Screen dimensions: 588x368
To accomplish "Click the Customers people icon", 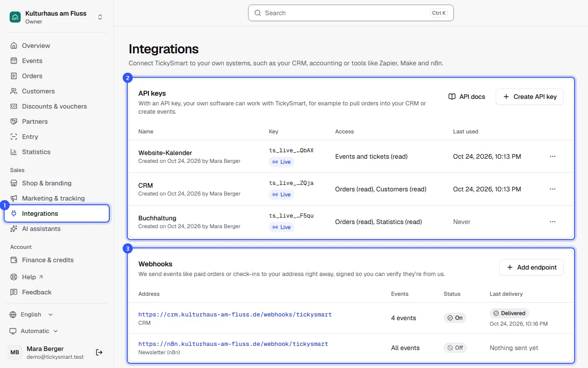I will (x=14, y=91).
